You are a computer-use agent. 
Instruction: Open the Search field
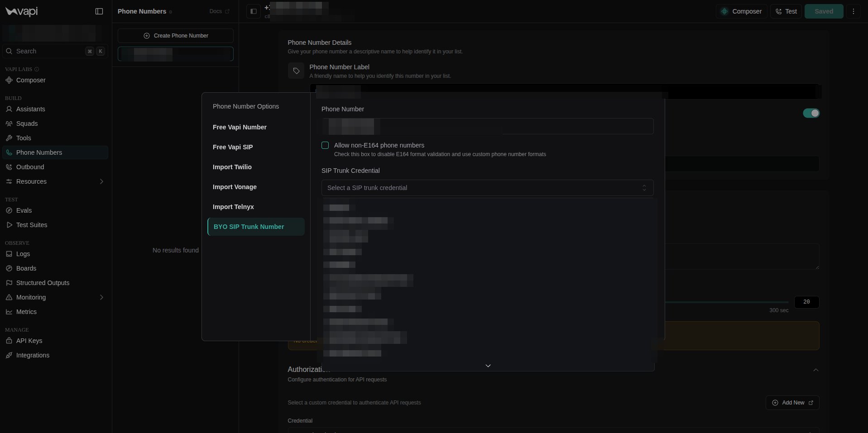[55, 51]
